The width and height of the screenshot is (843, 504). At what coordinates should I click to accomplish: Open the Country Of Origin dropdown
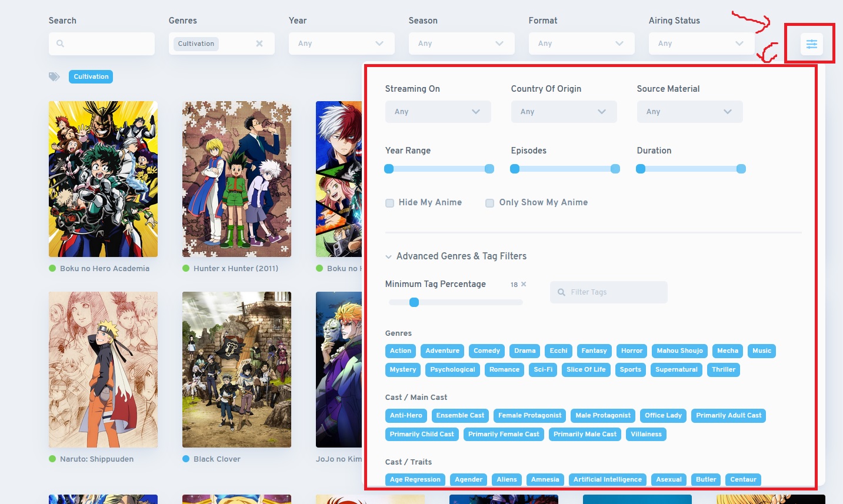(564, 112)
